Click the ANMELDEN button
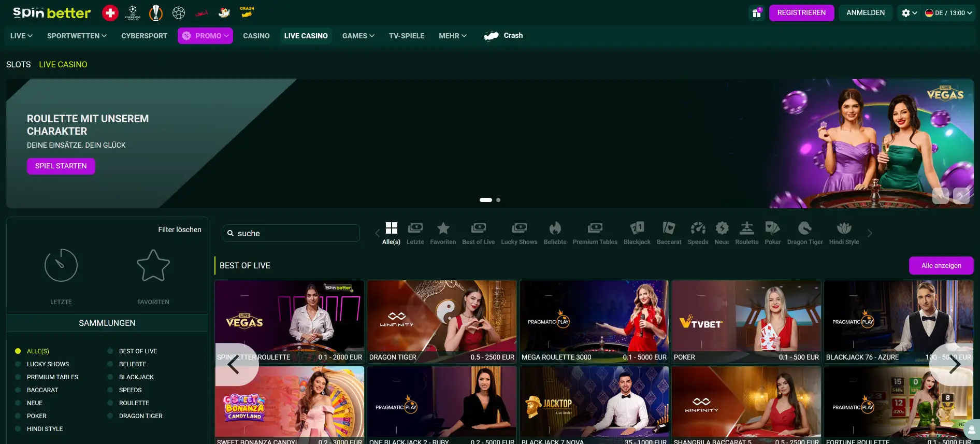Viewport: 980px width, 444px height. (x=866, y=13)
